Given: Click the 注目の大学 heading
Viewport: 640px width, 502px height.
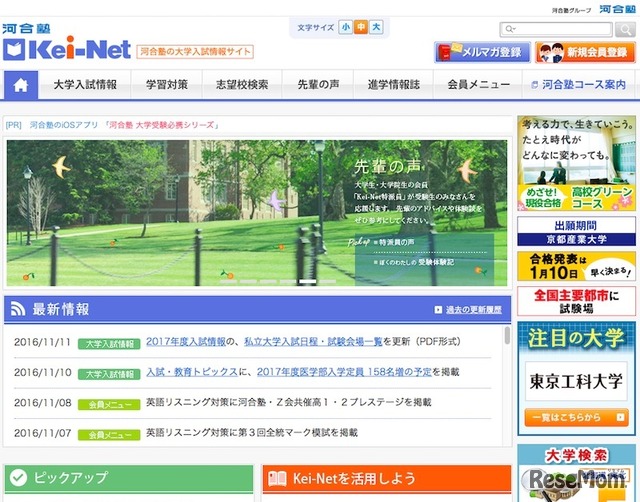Looking at the screenshot, I should coord(576,339).
